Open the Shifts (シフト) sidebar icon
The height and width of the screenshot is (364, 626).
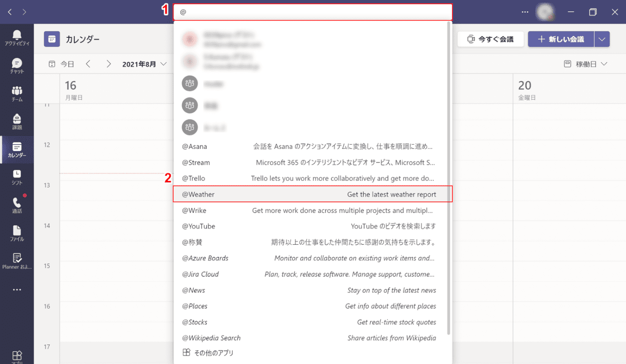click(17, 177)
